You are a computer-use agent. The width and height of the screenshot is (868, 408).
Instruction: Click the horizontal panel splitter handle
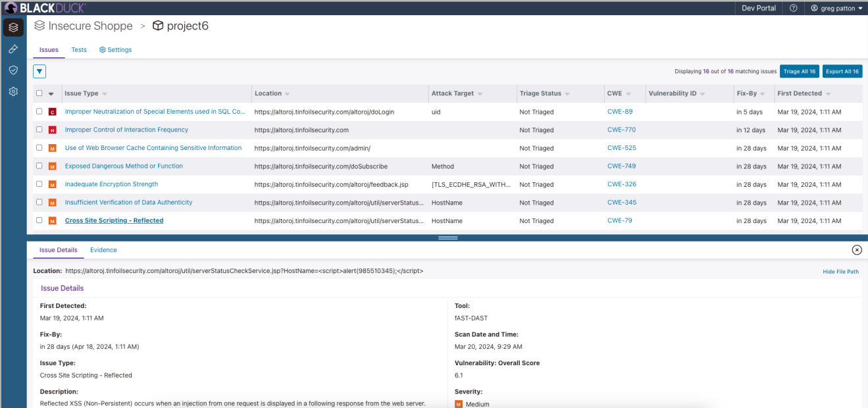click(x=447, y=238)
